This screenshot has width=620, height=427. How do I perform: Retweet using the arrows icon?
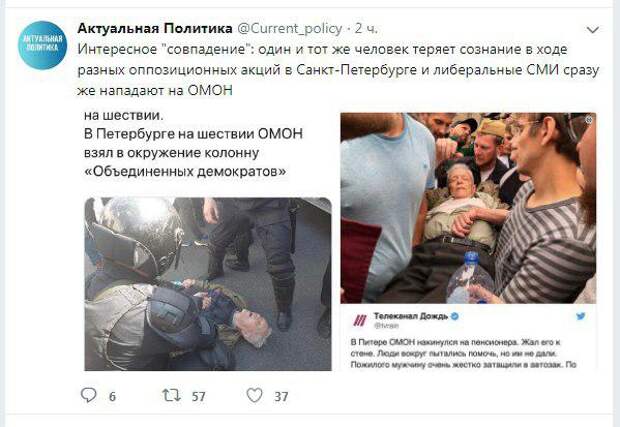coord(172,395)
